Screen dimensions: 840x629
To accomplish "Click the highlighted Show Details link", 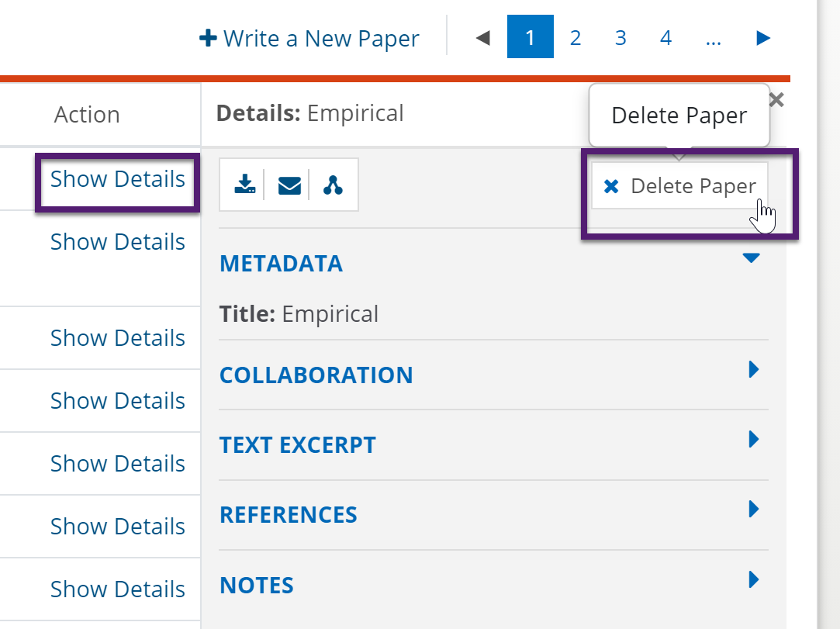I will click(x=117, y=179).
